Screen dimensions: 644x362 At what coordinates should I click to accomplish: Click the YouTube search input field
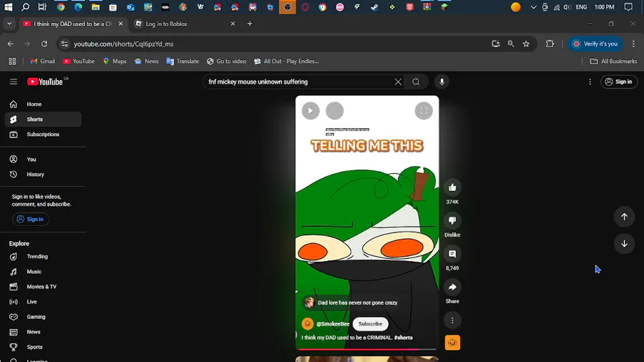[298, 82]
